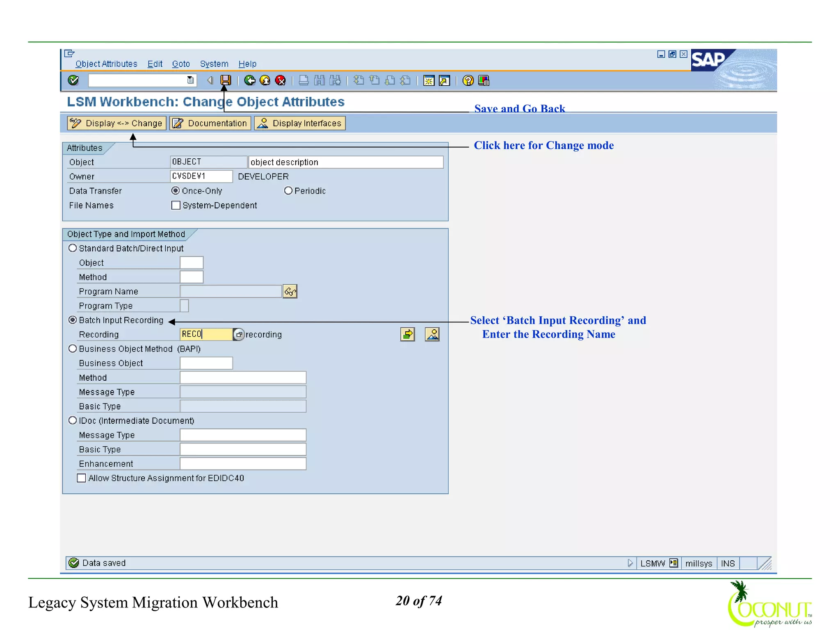Click the Next Page icon

[390, 80]
